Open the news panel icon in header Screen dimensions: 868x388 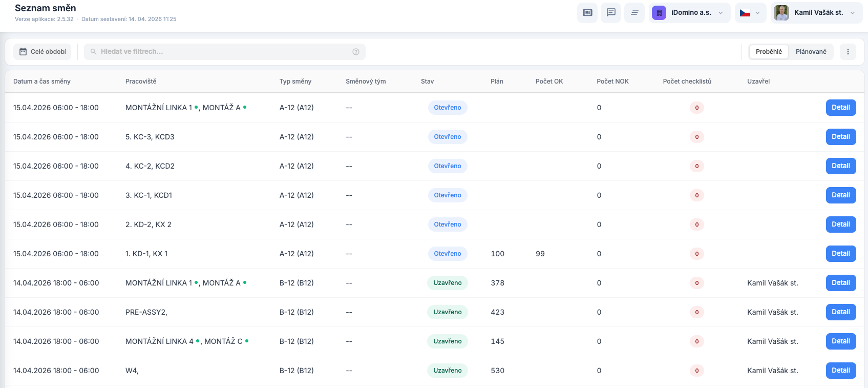587,13
